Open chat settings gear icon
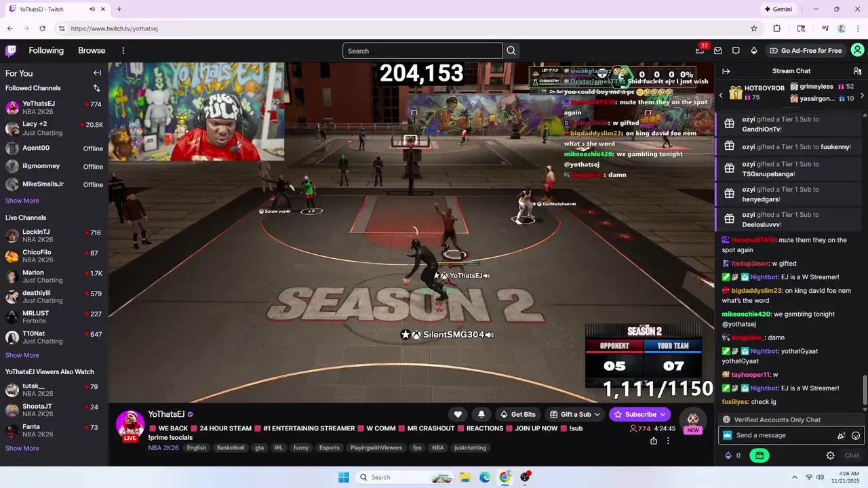Image resolution: width=868 pixels, height=488 pixels. (x=830, y=455)
